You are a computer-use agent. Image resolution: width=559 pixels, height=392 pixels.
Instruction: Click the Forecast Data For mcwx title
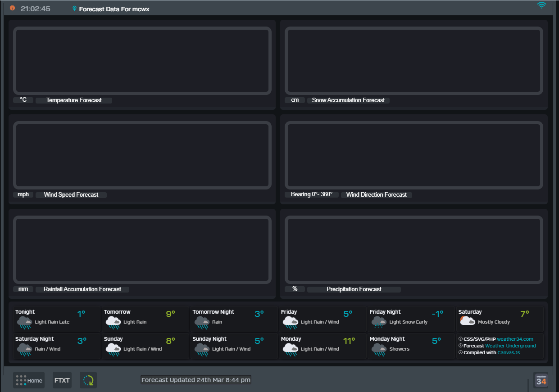click(x=114, y=9)
